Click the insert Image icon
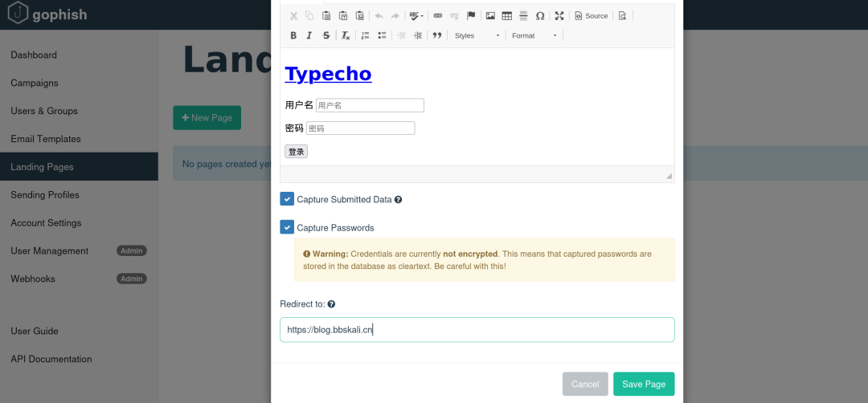The image size is (868, 403). [x=490, y=16]
